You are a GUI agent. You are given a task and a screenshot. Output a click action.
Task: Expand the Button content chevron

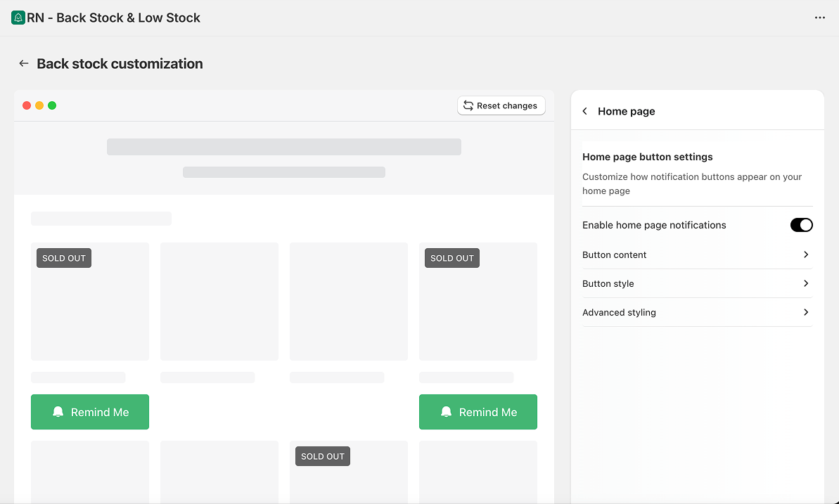(x=806, y=254)
